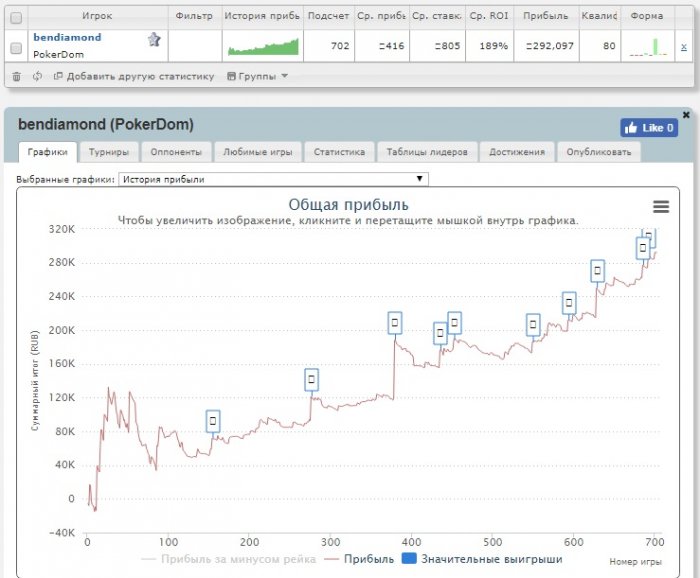The width and height of the screenshot is (700, 578).
Task: Click the Форма mini chart thumbnail
Action: tap(648, 46)
